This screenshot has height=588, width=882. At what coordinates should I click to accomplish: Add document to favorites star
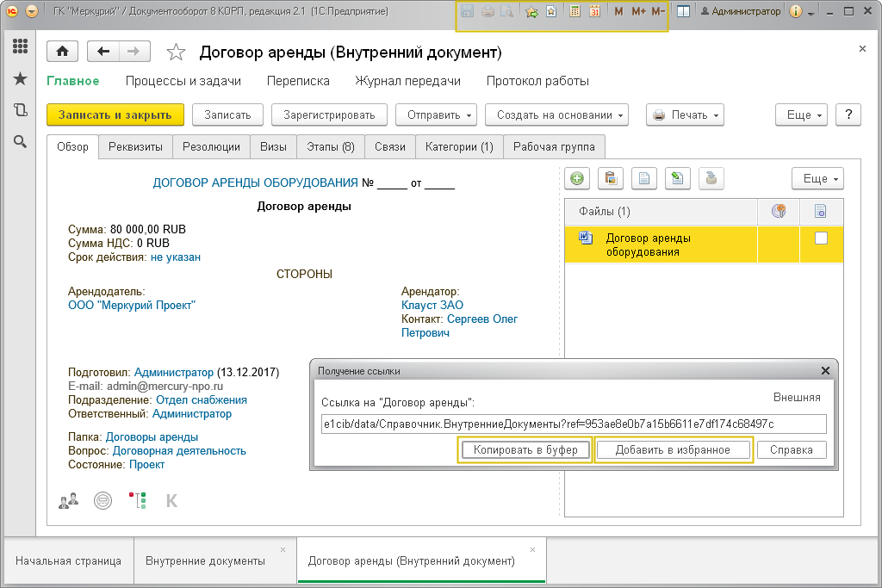(176, 53)
